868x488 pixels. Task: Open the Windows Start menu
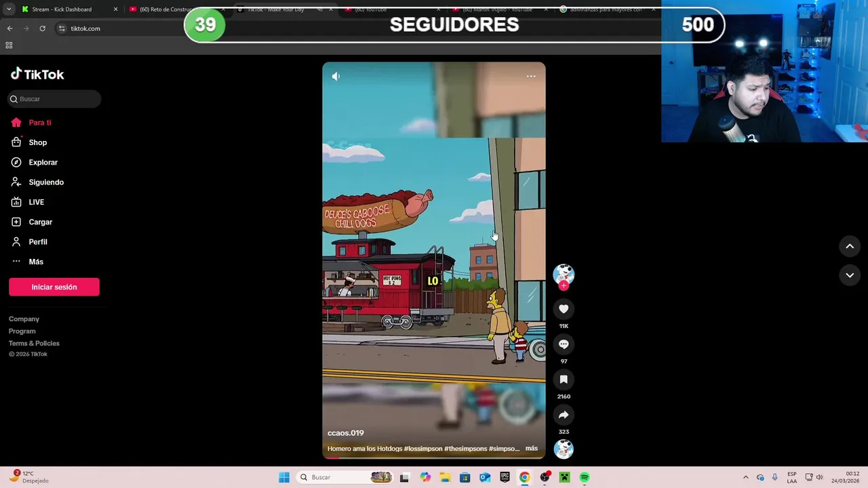click(x=284, y=477)
